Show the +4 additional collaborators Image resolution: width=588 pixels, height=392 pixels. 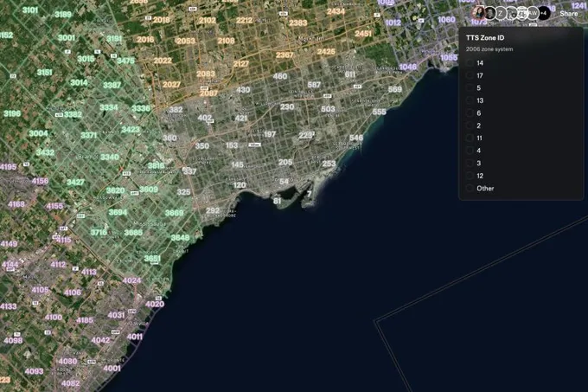pyautogui.click(x=544, y=13)
